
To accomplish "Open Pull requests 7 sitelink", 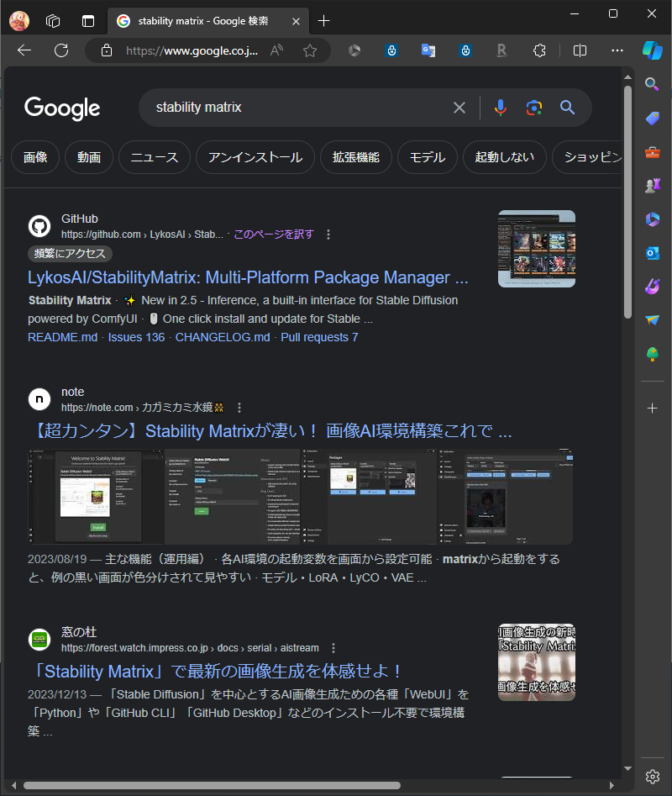I will 319,337.
